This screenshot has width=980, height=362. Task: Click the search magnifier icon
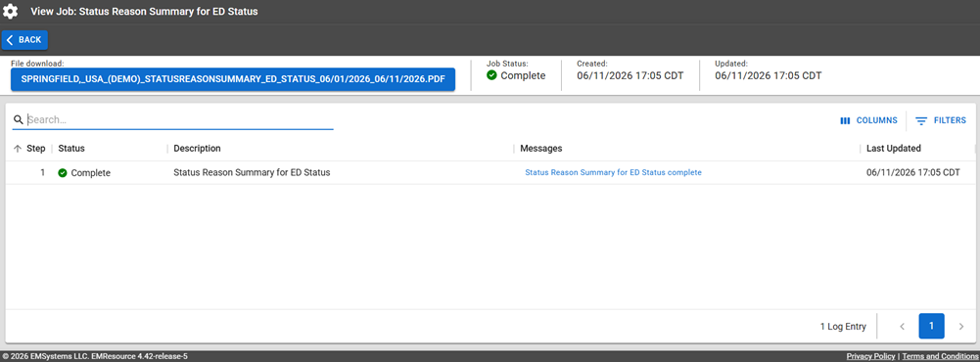[x=19, y=119]
